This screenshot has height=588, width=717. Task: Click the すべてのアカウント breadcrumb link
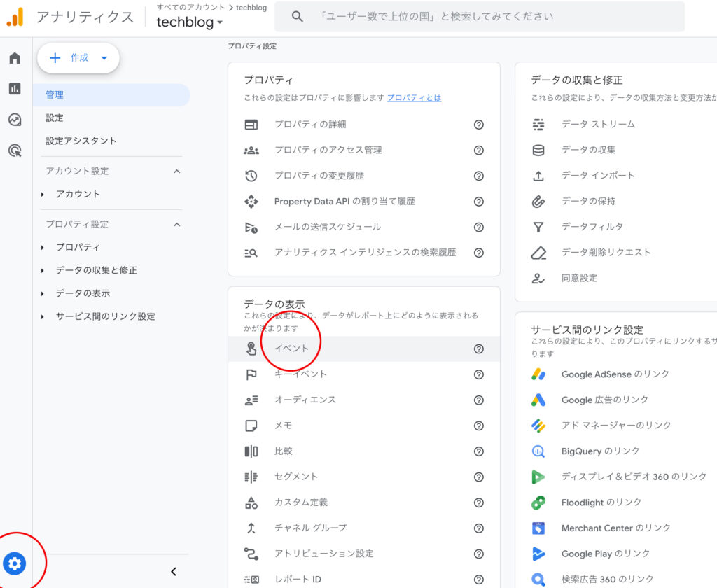190,7
